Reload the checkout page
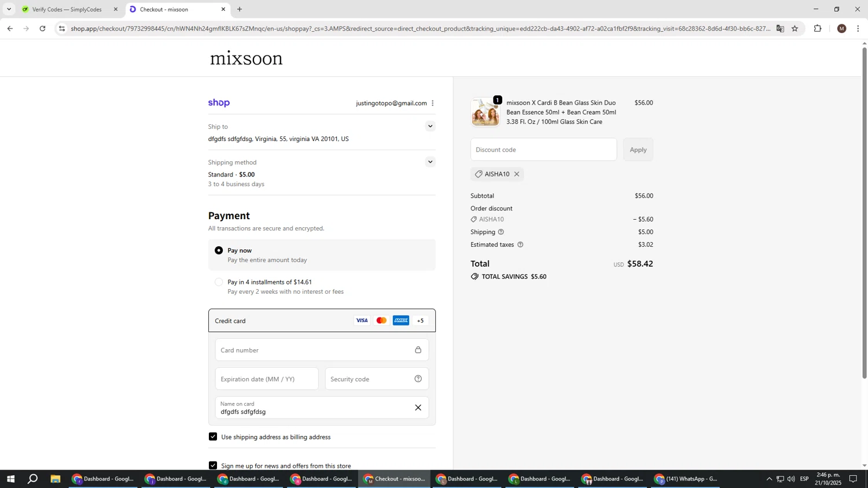The height and width of the screenshot is (488, 868). (x=43, y=28)
